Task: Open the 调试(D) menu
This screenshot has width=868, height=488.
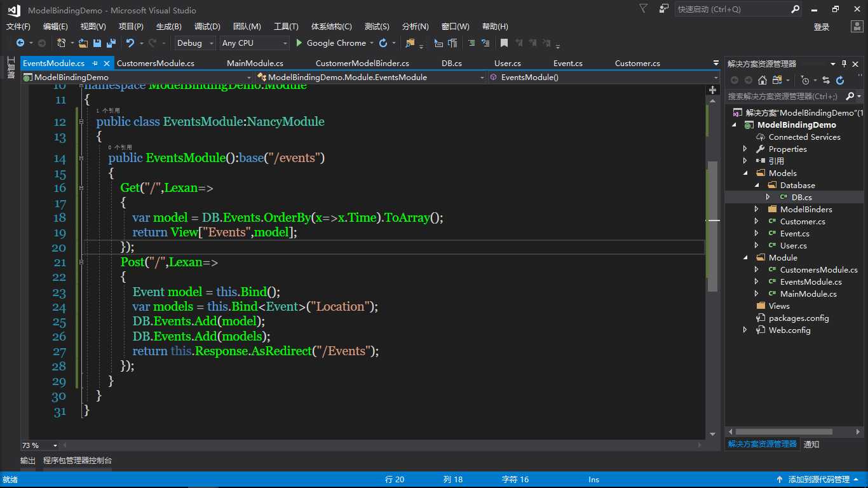Action: pyautogui.click(x=207, y=27)
